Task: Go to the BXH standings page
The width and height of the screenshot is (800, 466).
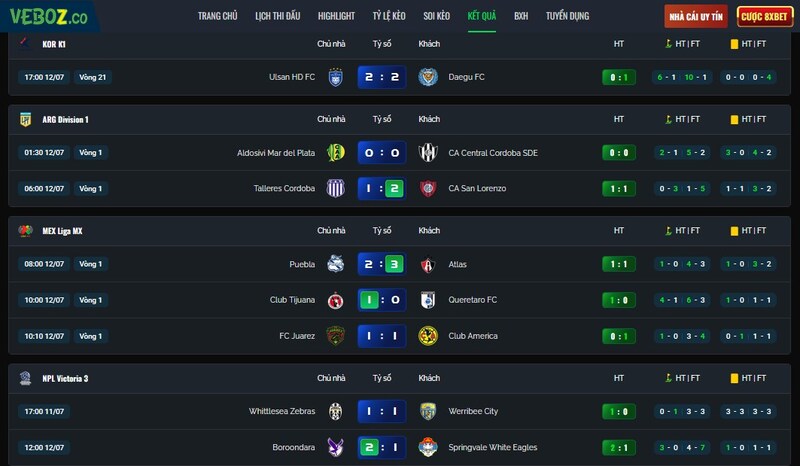Action: pos(521,16)
